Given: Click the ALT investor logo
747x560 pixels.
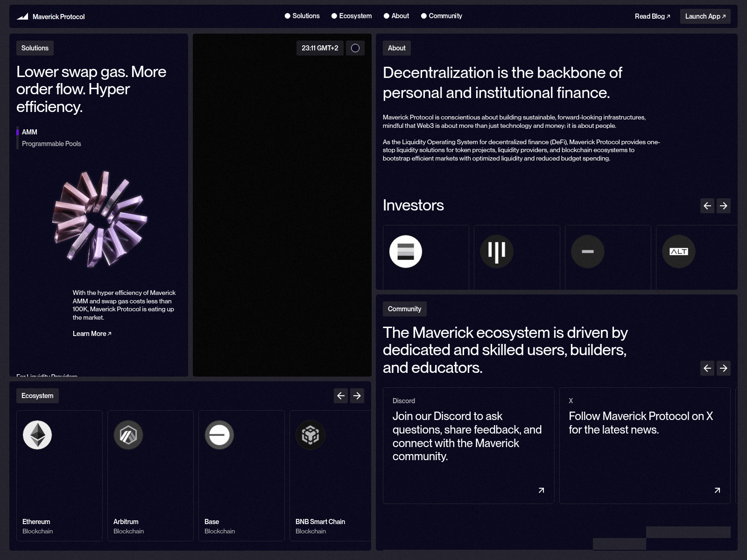Looking at the screenshot, I should pos(679,252).
